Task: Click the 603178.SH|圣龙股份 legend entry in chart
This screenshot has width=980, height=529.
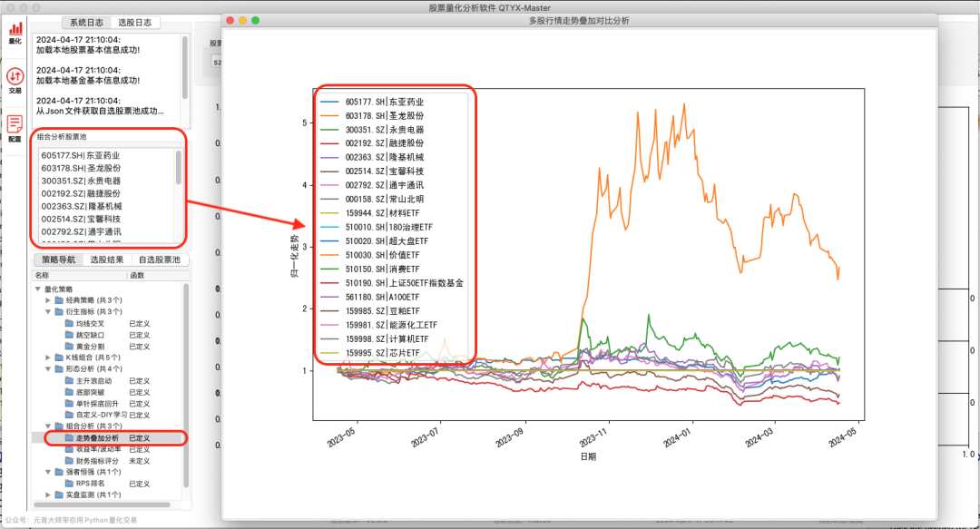Action: pyautogui.click(x=373, y=115)
